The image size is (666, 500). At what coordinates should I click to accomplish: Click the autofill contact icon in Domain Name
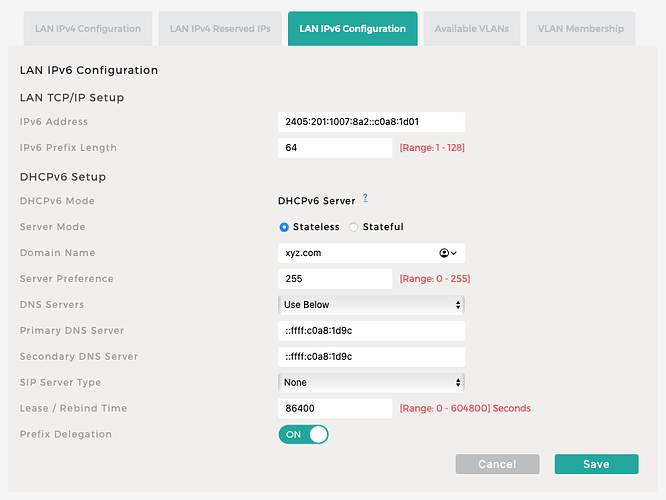pos(447,253)
